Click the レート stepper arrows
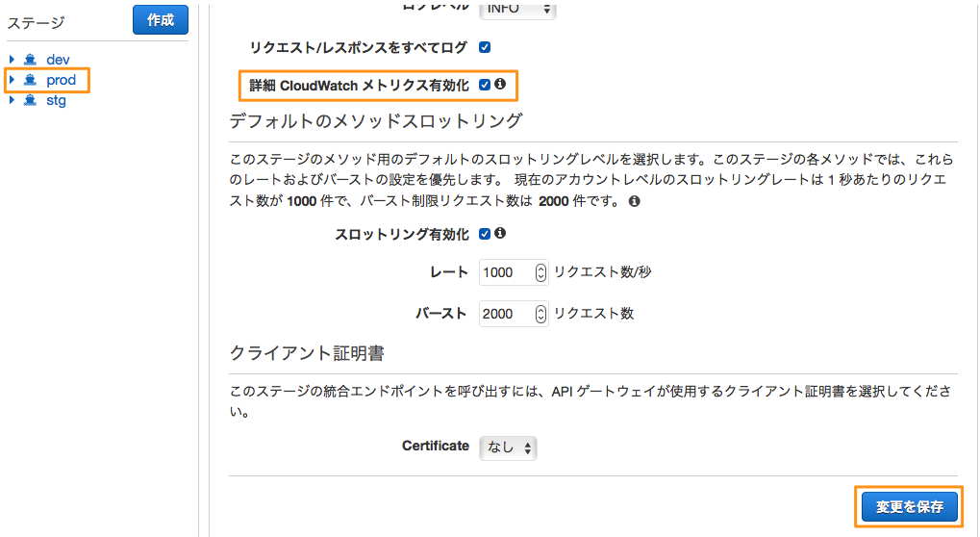 pos(540,272)
